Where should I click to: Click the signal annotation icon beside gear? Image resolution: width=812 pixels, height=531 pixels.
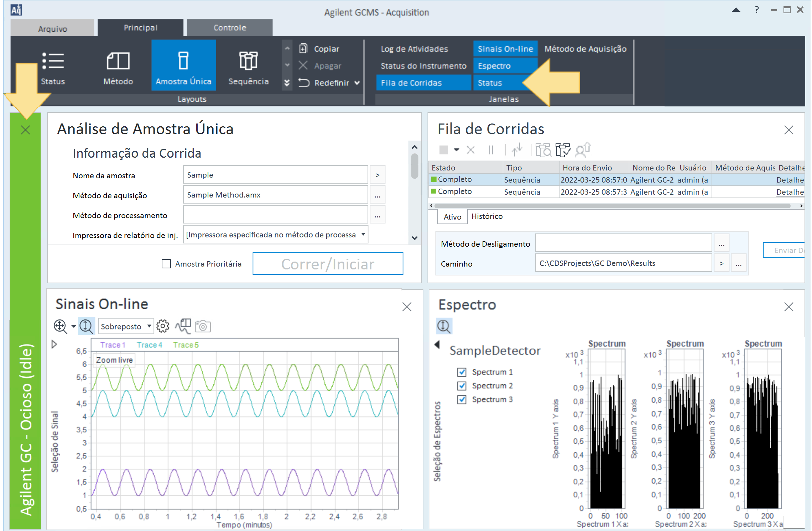tap(183, 326)
